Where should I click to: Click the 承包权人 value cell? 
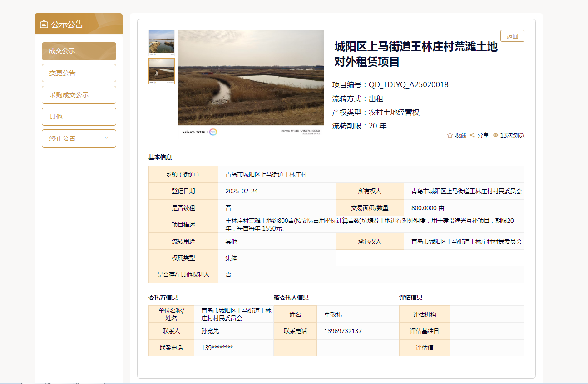click(464, 241)
